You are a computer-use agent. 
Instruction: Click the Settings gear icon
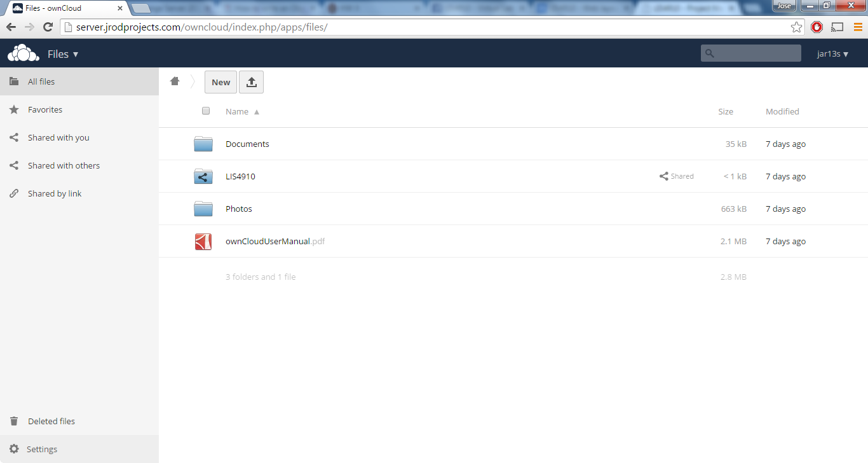coord(14,449)
